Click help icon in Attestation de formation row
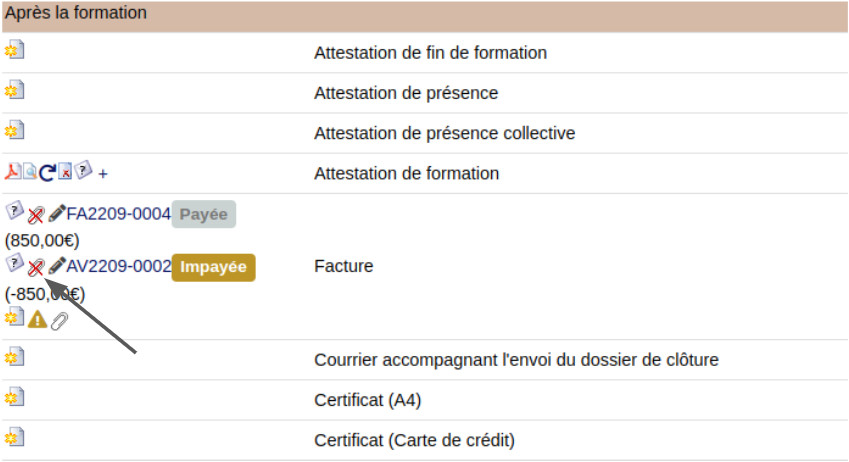 (x=83, y=171)
